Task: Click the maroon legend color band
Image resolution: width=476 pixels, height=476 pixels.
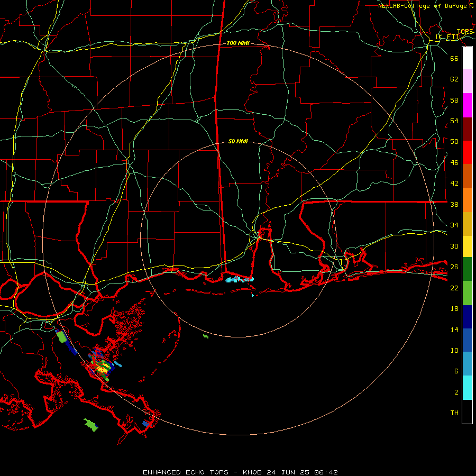Action: (467, 129)
